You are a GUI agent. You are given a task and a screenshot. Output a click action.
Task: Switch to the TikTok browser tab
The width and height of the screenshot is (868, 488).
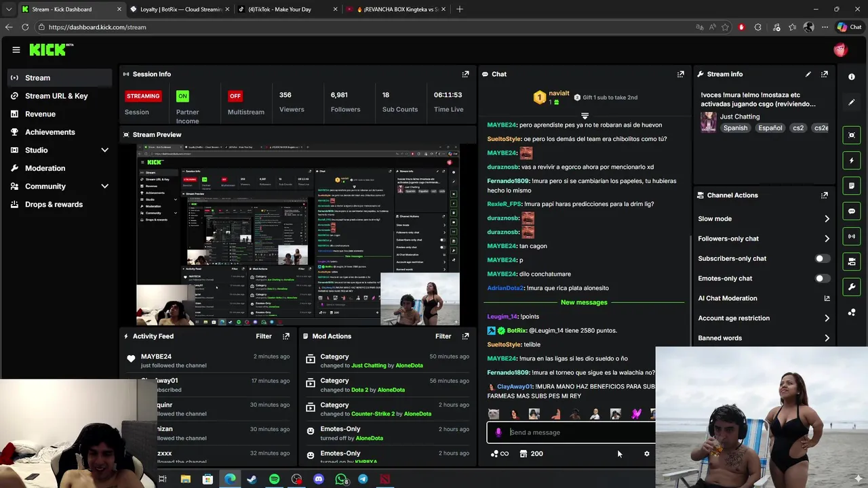pyautogui.click(x=288, y=9)
